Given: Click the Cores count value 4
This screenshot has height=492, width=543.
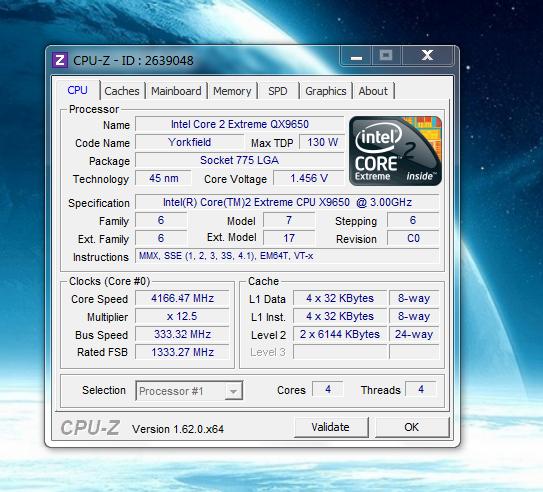Looking at the screenshot, I should click(328, 390).
